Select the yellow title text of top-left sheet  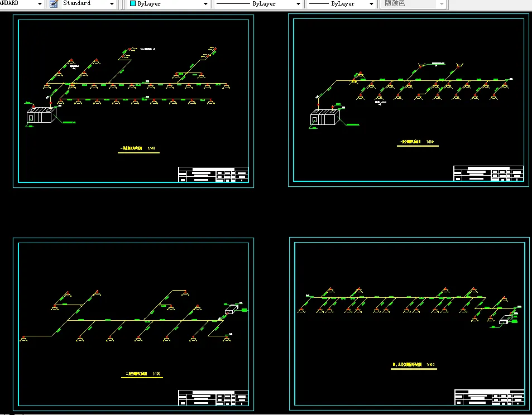pyautogui.click(x=138, y=148)
